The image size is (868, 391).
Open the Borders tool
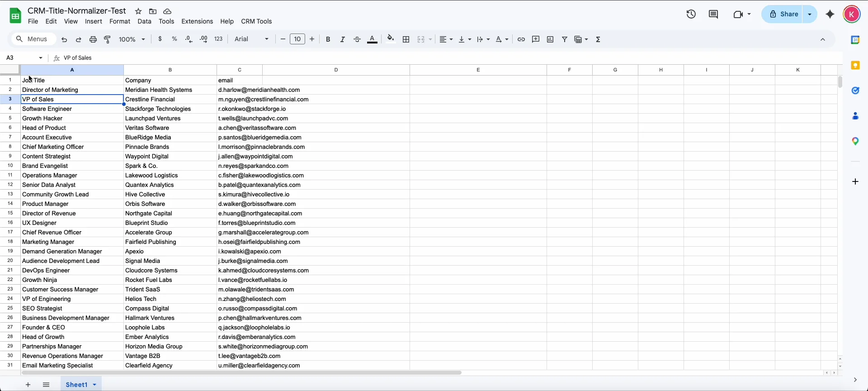point(406,39)
